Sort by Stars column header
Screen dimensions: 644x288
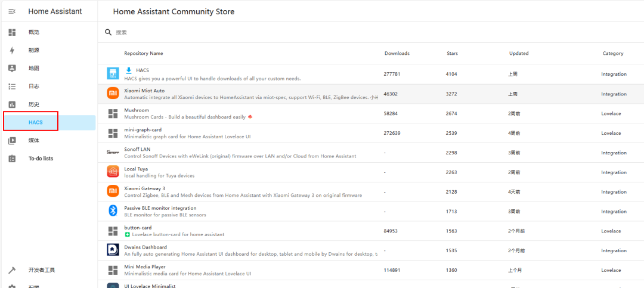(x=452, y=54)
